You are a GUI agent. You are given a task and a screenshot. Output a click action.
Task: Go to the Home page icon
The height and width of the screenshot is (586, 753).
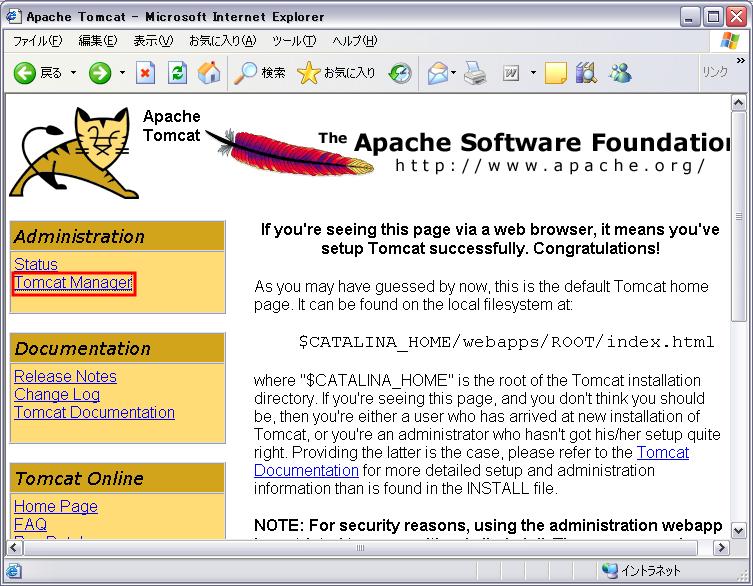coord(209,73)
